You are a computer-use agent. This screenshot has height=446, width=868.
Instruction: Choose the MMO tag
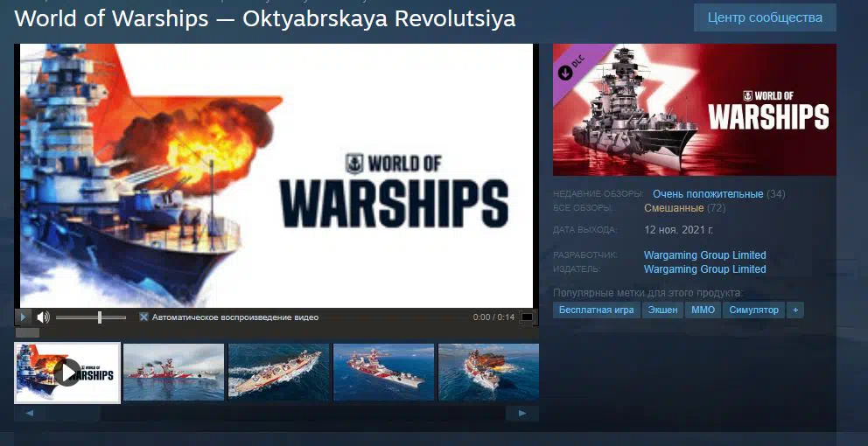703,310
